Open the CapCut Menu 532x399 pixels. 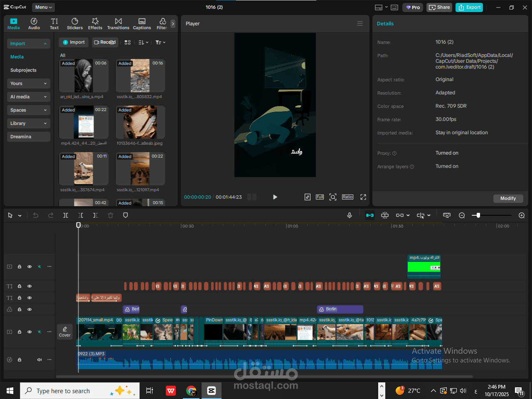pos(43,7)
